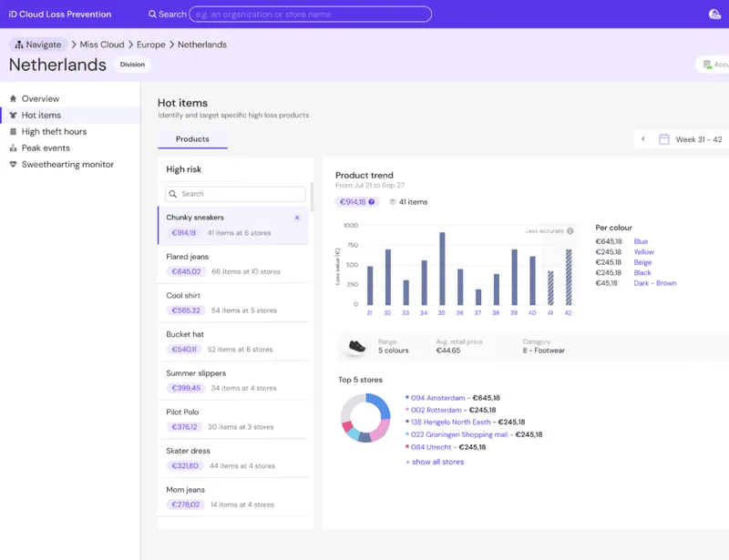Select Hot items in the sidebar
This screenshot has width=729, height=560.
click(x=70, y=116)
